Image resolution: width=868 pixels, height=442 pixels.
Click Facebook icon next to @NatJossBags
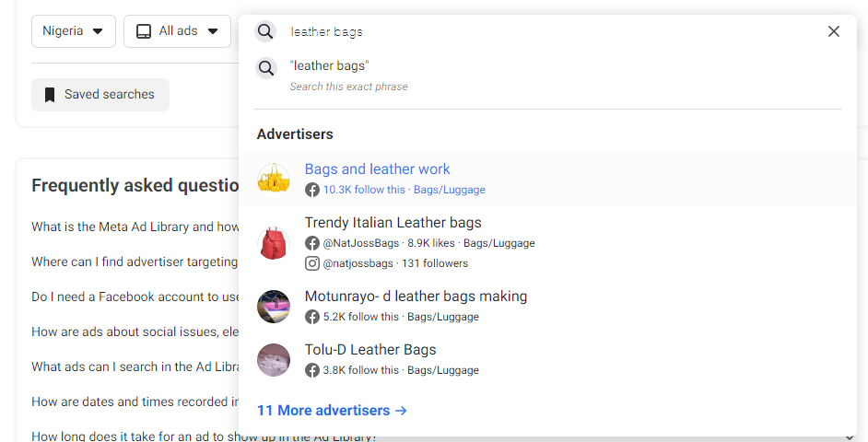312,243
